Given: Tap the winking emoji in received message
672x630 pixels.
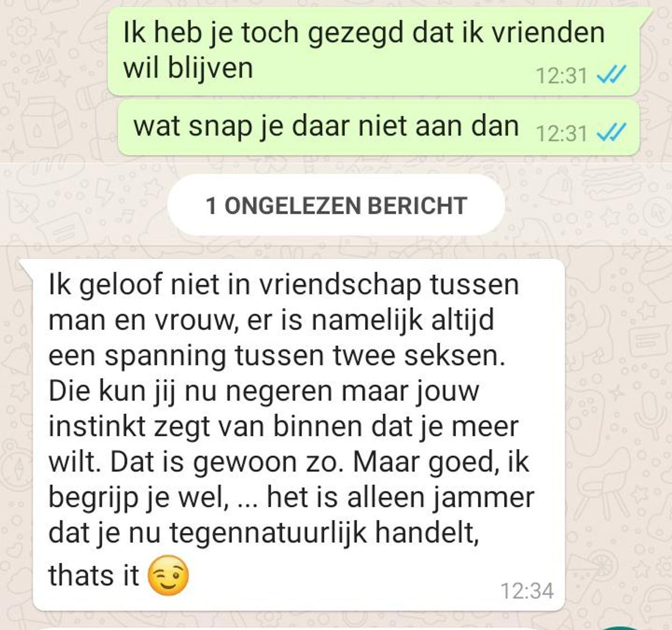Looking at the screenshot, I should 168,575.
